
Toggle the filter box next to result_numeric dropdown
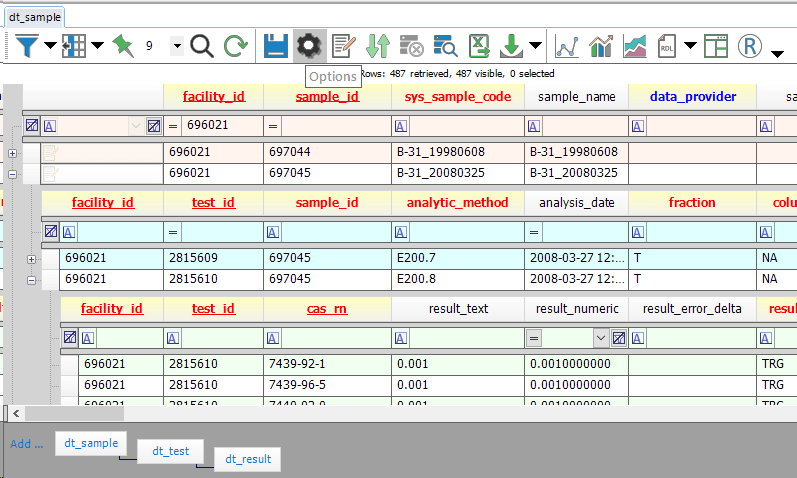pos(619,338)
